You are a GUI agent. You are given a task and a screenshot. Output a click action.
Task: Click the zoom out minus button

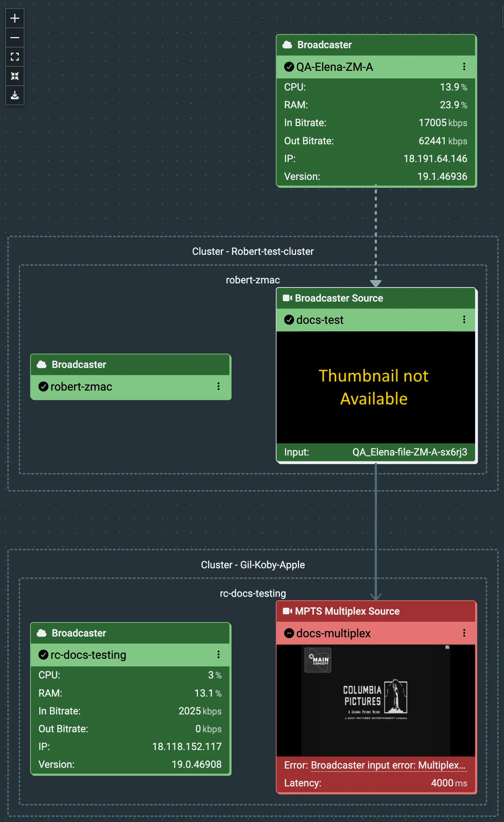(x=15, y=37)
